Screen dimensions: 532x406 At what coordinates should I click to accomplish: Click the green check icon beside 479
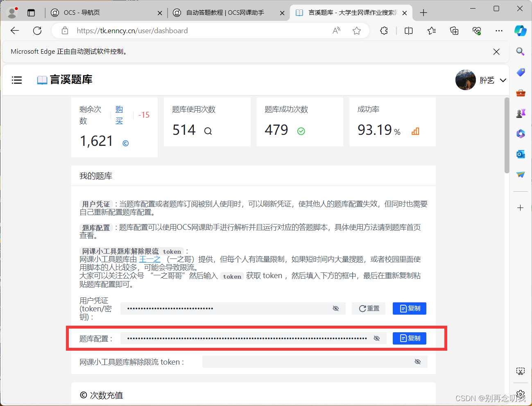301,131
